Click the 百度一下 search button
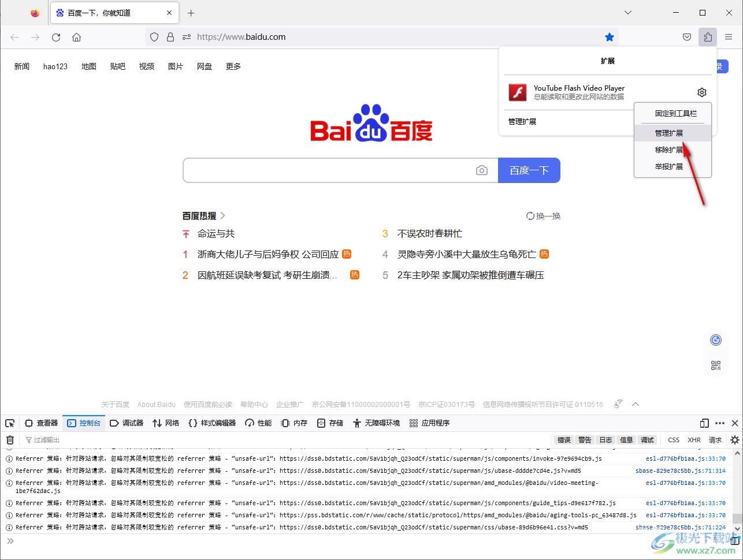743x560 pixels. pyautogui.click(x=529, y=170)
